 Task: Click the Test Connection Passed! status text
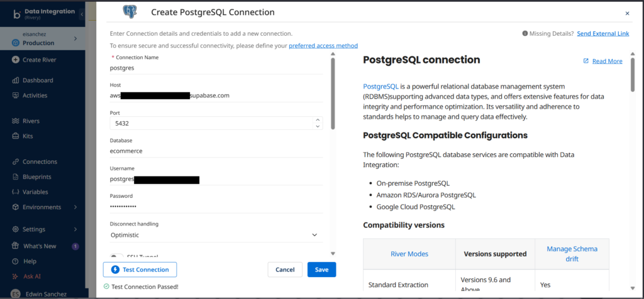coord(145,286)
